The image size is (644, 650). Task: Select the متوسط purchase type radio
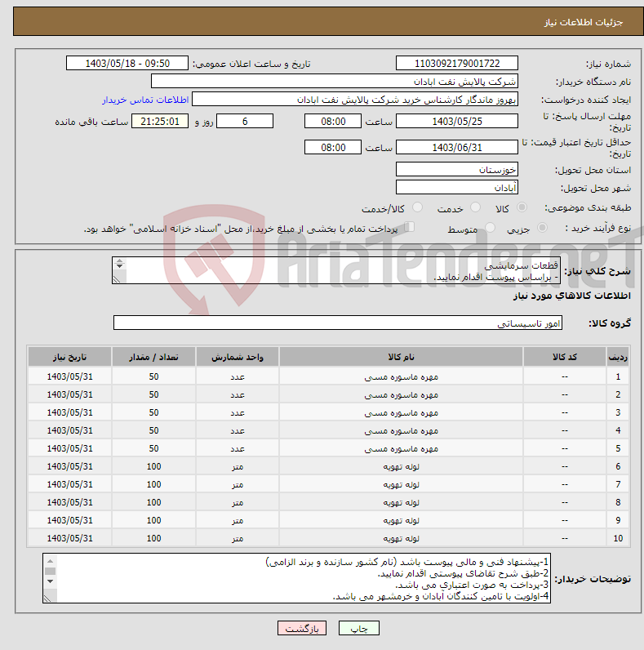490,228
